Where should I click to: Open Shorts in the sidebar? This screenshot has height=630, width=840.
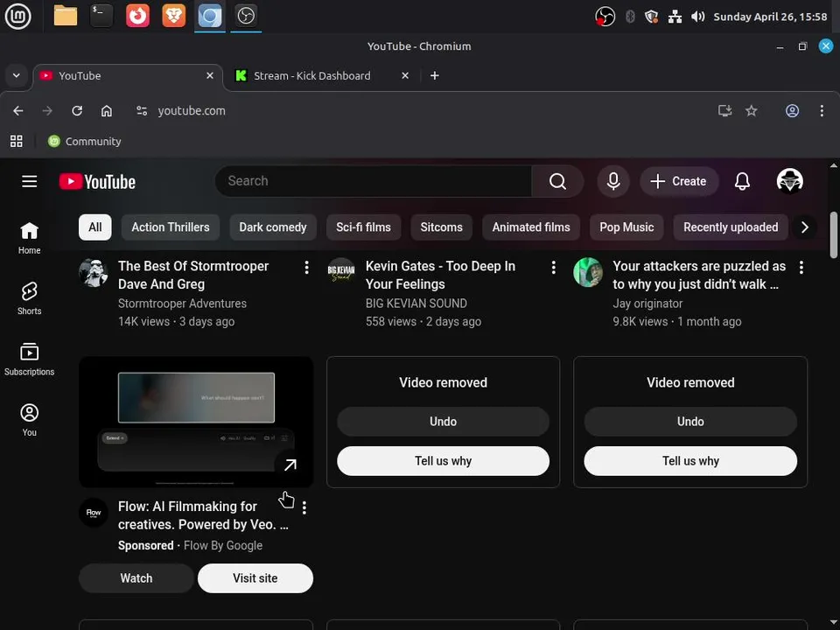[30, 298]
